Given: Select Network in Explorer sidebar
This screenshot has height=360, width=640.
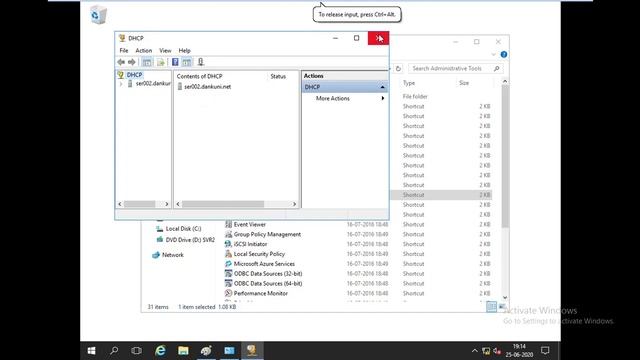Looking at the screenshot, I should coord(173,255).
